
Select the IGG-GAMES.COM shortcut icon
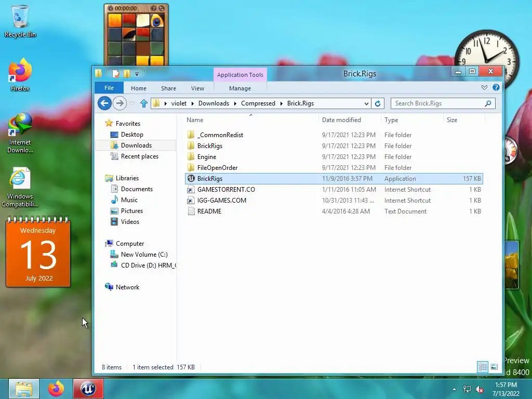click(191, 201)
